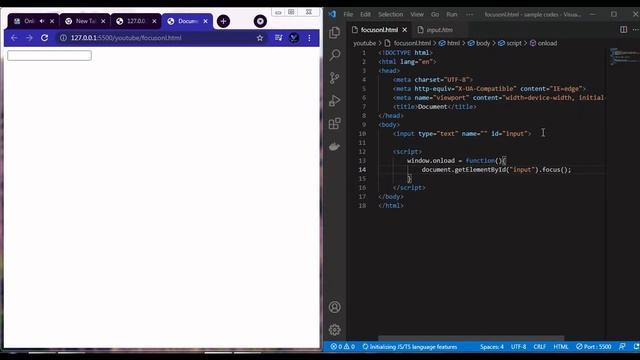Change end of line sequence CRLF
Image resolution: width=640 pixels, height=360 pixels.
pyautogui.click(x=540, y=347)
